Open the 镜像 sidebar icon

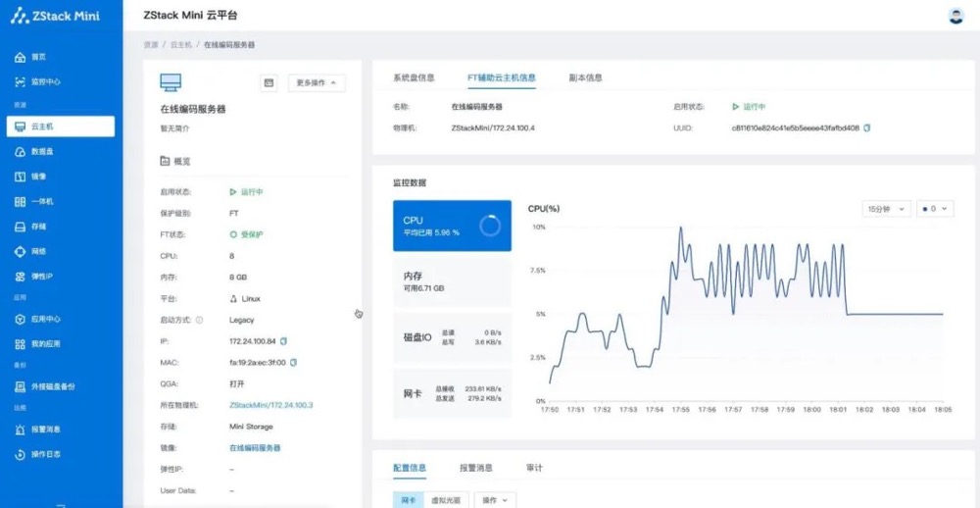coord(20,177)
